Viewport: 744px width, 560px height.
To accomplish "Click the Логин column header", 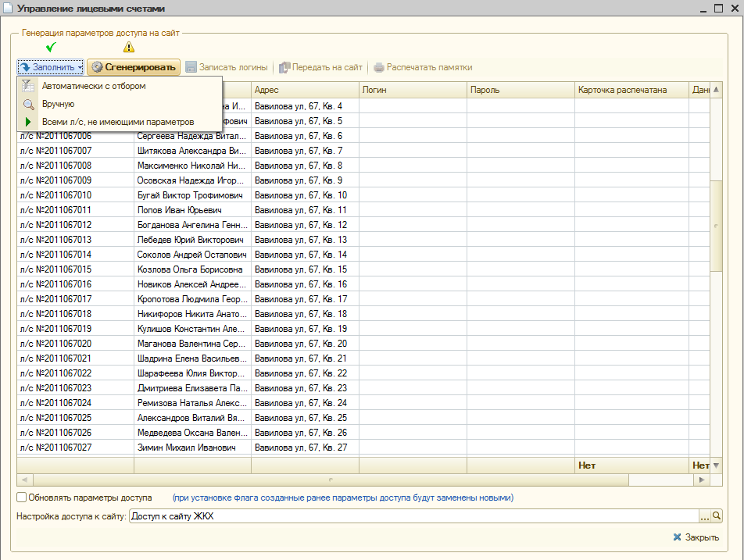I will point(413,90).
